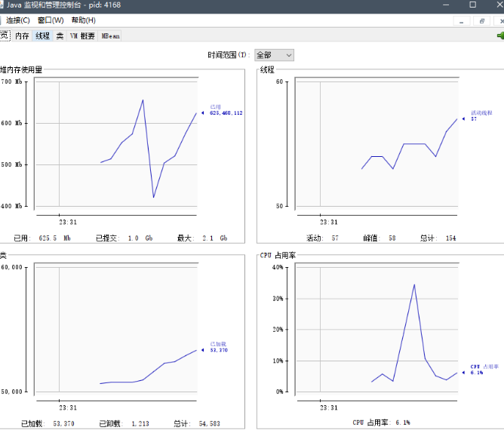The height and width of the screenshot is (430, 504).
Task: Click the CPU 占用率 6.1% chart legend
Action: tap(484, 370)
